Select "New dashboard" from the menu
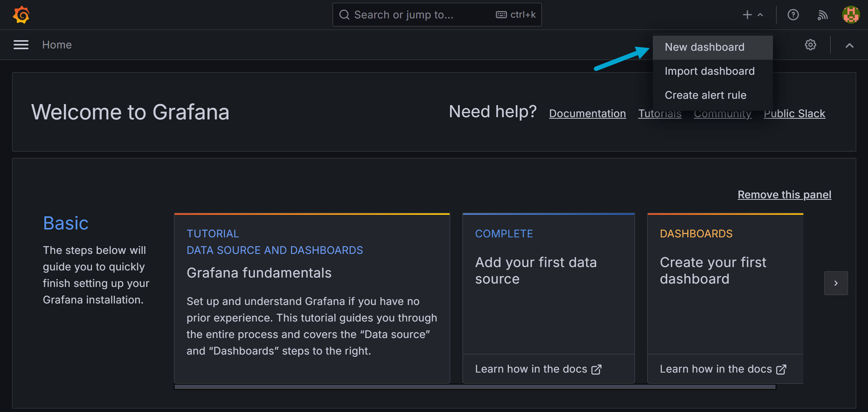 [x=704, y=47]
